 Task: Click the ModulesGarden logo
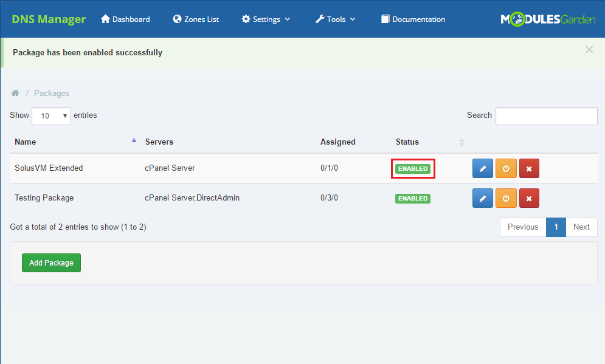pos(548,19)
